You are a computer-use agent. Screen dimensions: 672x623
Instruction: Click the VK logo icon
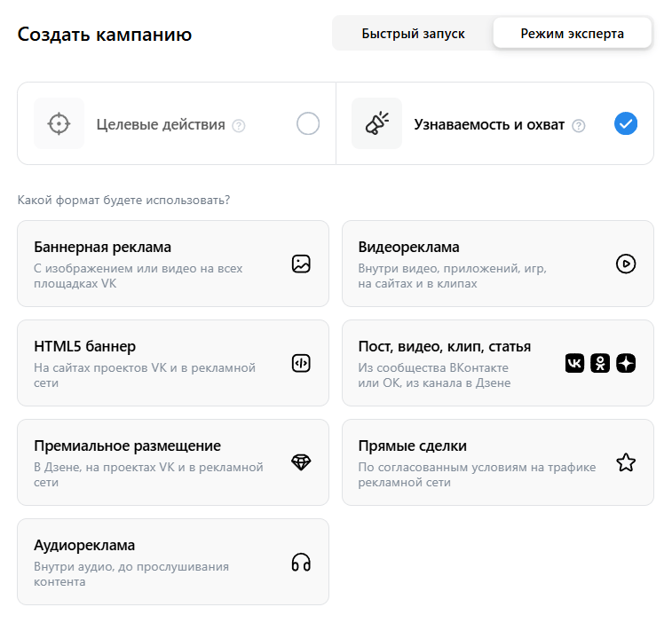[575, 363]
